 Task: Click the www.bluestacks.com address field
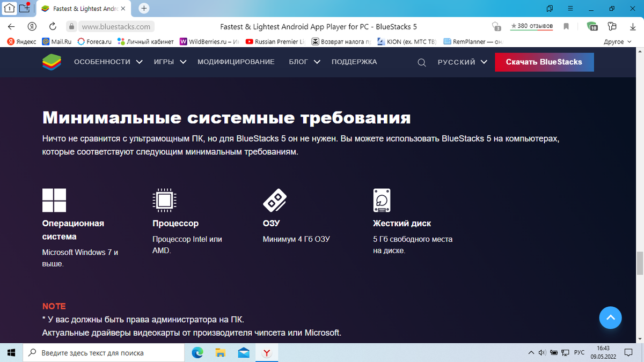tap(116, 26)
